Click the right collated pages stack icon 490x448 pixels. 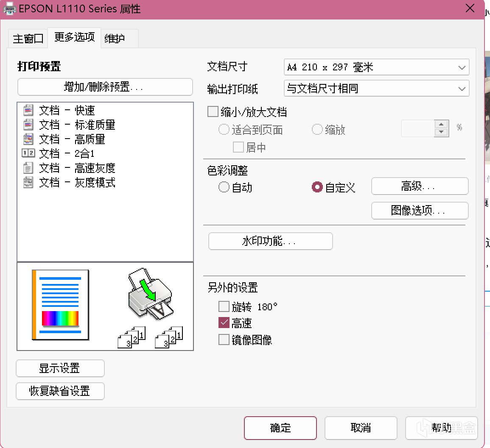click(x=169, y=337)
